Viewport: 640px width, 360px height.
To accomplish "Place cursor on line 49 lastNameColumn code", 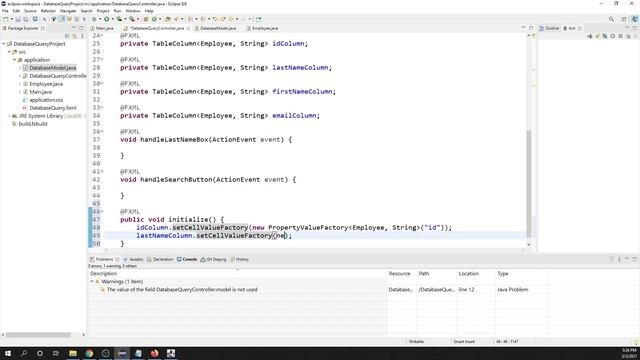I will [214, 236].
